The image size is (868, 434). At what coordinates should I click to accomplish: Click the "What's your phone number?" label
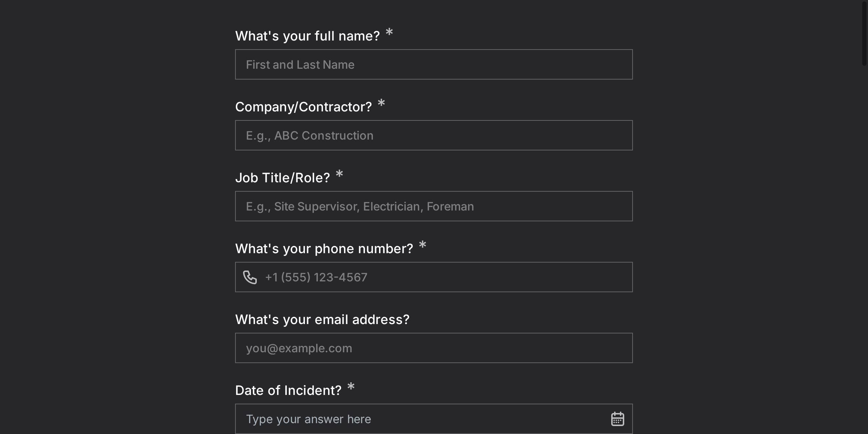coord(324,249)
